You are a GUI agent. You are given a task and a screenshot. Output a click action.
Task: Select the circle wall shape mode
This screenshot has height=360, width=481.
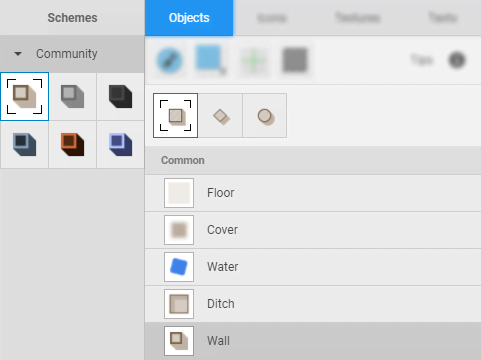tap(265, 115)
